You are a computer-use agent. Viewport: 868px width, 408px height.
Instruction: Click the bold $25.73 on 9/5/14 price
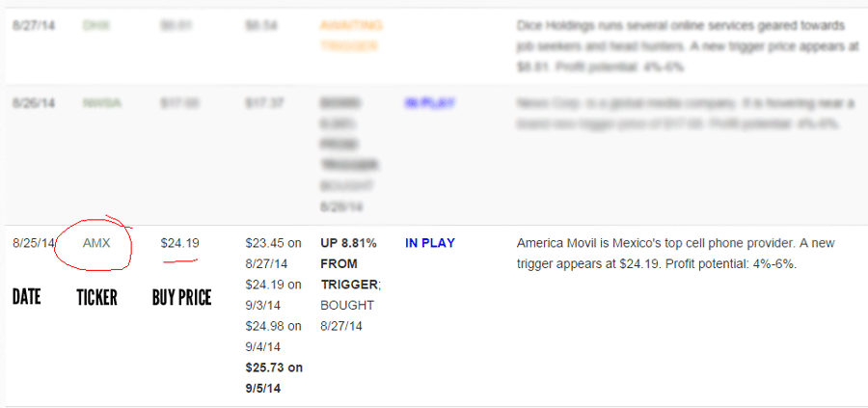[274, 378]
